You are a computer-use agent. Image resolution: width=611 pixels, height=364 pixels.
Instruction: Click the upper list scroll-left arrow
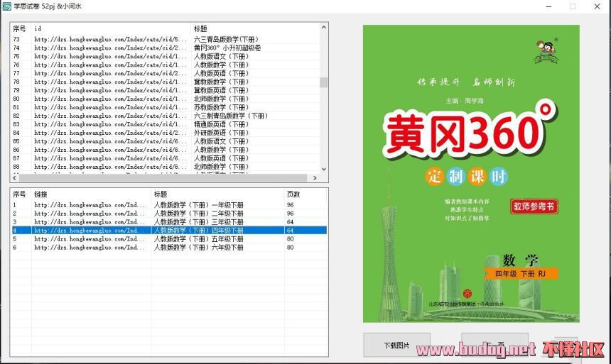[14, 178]
